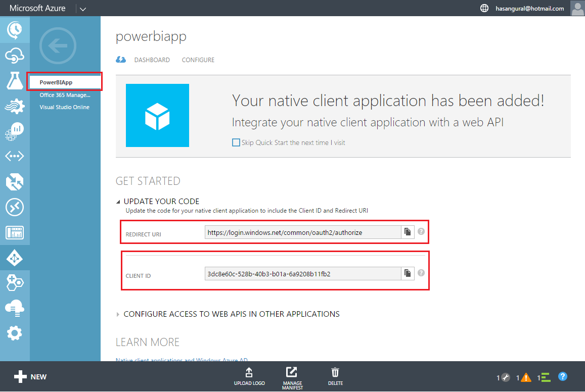Screen dimensions: 585x392
Task: Open the globe language icon
Action: (484, 8)
